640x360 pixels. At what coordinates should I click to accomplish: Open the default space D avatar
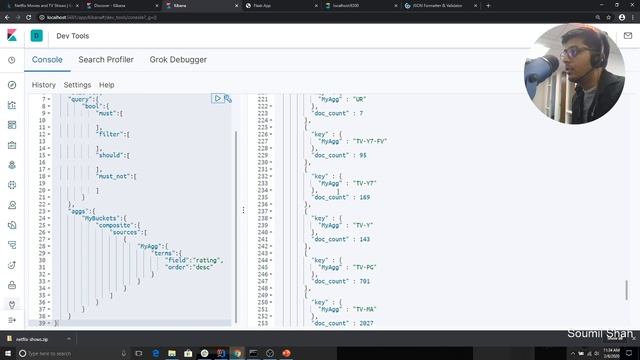[x=36, y=36]
